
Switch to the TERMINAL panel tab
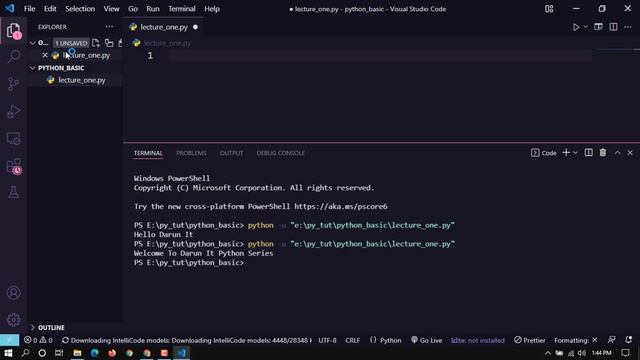(148, 153)
